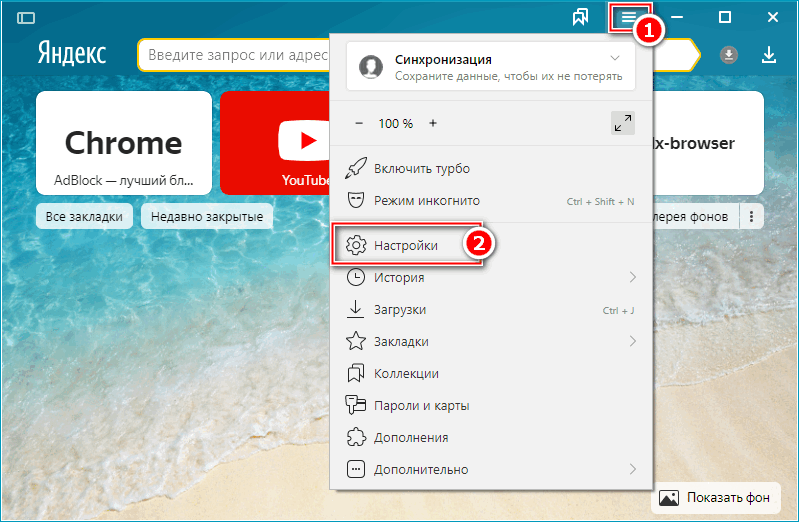Click the Все закладки button
The height and width of the screenshot is (522, 799).
pos(84,217)
